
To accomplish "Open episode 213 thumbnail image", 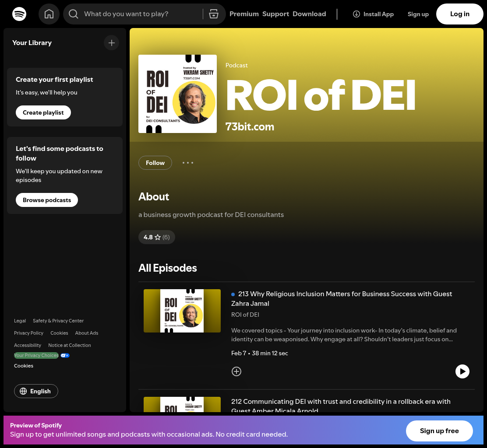I will pyautogui.click(x=182, y=311).
